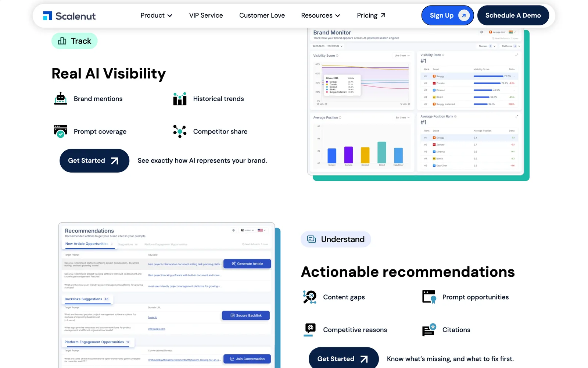Viewport: 588px width, 368px height.
Task: Click the Brand Monitor dashboard screenshot
Action: [x=416, y=102]
